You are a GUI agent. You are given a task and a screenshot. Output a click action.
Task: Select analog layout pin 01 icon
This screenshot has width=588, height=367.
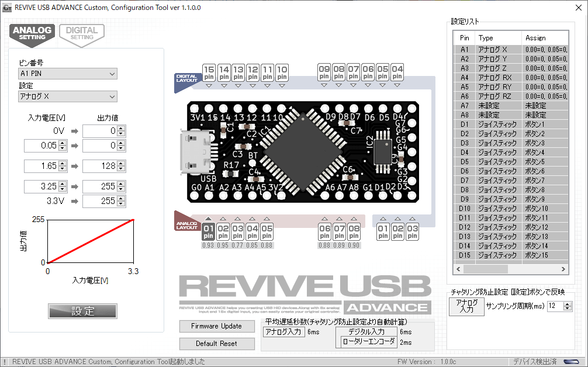pyautogui.click(x=209, y=232)
